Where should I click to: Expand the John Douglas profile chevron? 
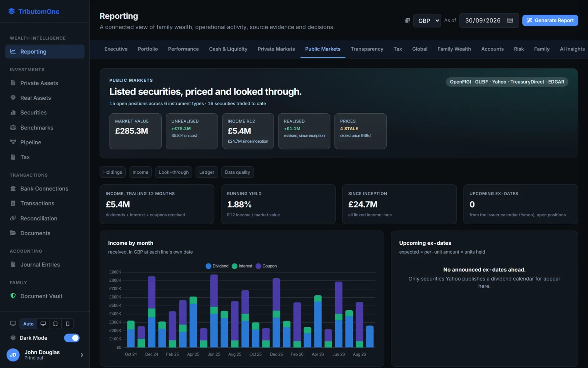click(x=82, y=355)
